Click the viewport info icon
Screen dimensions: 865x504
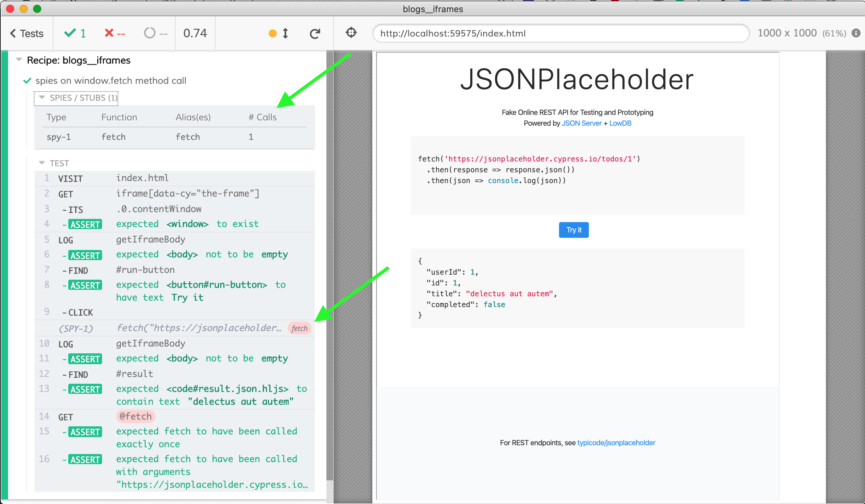coord(856,33)
